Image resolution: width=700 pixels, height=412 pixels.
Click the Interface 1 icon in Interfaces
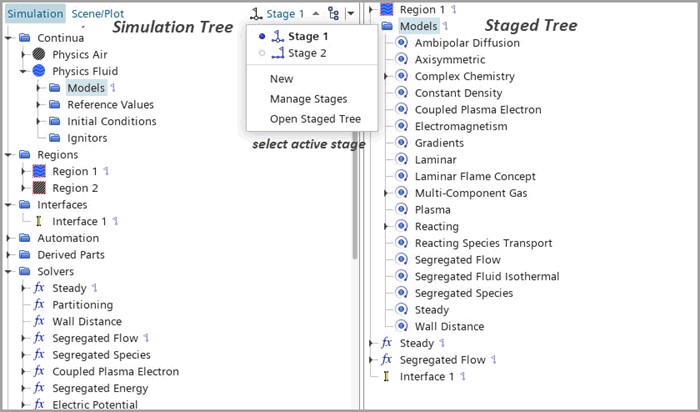tap(39, 221)
